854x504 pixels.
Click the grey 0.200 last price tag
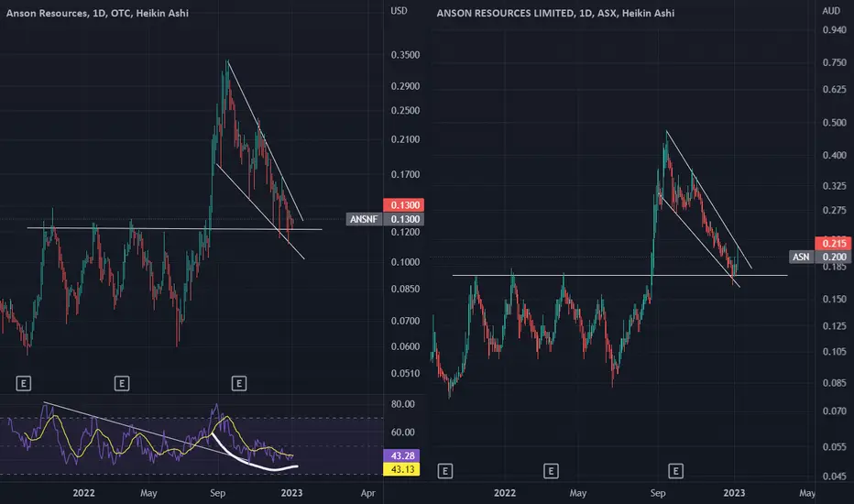pyautogui.click(x=835, y=257)
